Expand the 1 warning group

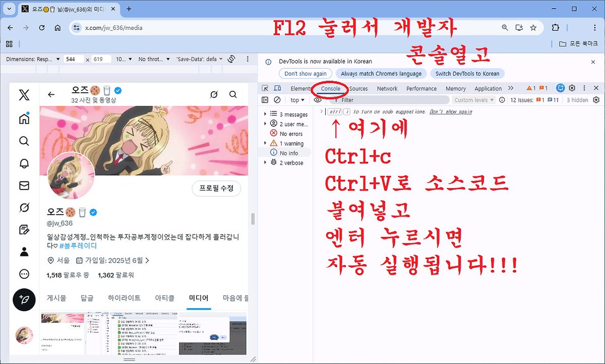[266, 143]
